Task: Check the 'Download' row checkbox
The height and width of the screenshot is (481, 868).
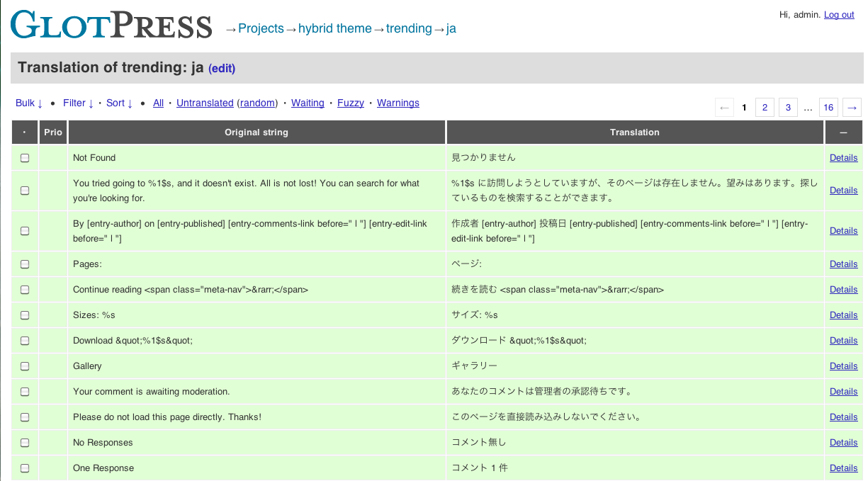Action: (25, 341)
